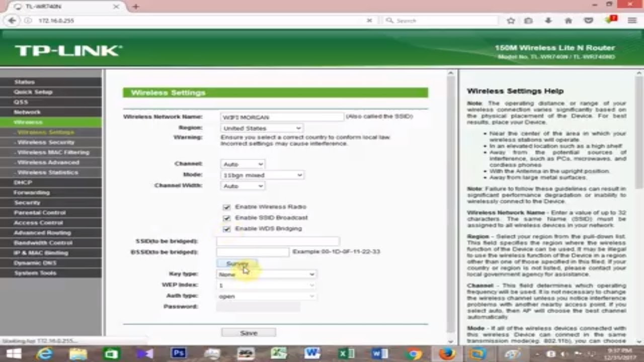Open Visual Studio from taskbar

[x=145, y=354]
